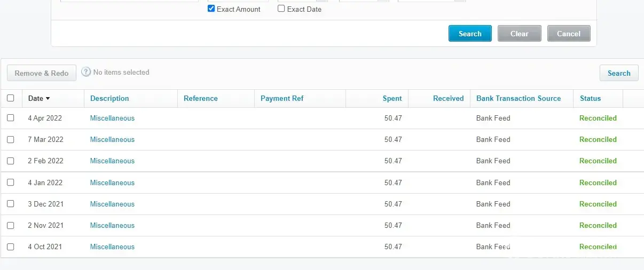Screen dimensions: 644x270
Task: Click Reconciled status for 4 Apr 2022
Action: (598, 118)
